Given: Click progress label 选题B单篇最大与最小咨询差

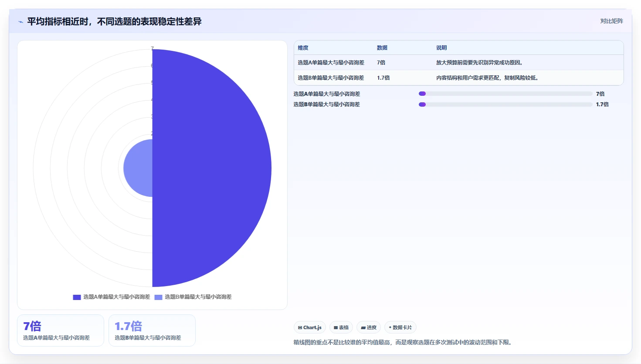Looking at the screenshot, I should tap(327, 104).
